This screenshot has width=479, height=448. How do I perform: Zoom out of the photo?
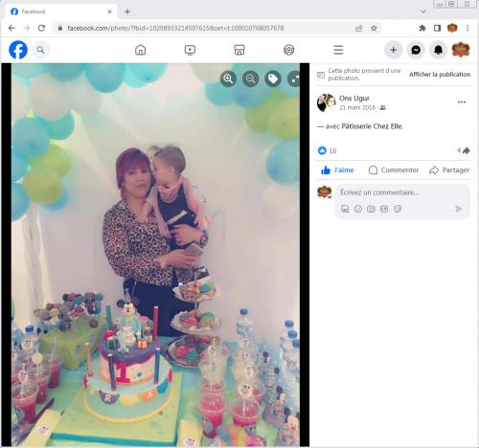(x=251, y=78)
